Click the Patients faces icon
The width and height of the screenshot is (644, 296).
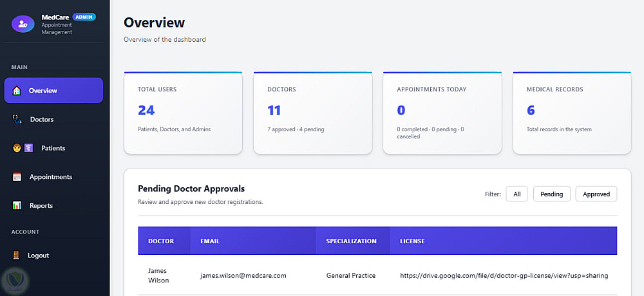[x=23, y=148]
